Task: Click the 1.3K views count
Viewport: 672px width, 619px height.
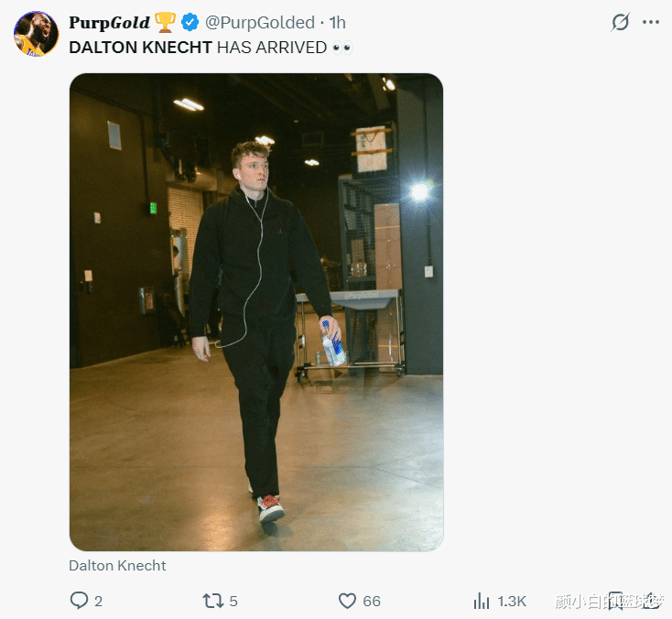Action: [512, 601]
